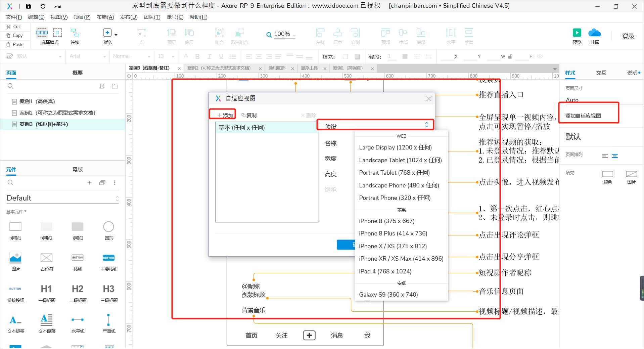Open the 视图(V) menu
Viewport: 644px width, 349px height.
[59, 17]
